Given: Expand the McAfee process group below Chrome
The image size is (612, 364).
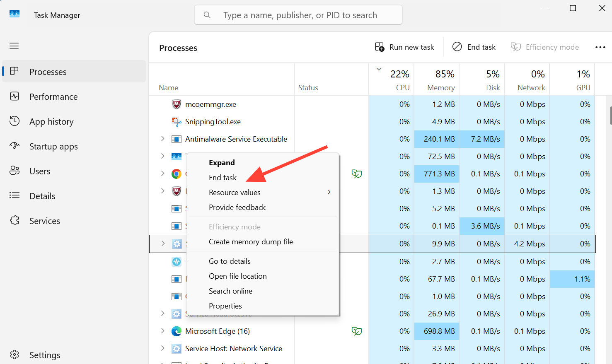Looking at the screenshot, I should [x=163, y=191].
